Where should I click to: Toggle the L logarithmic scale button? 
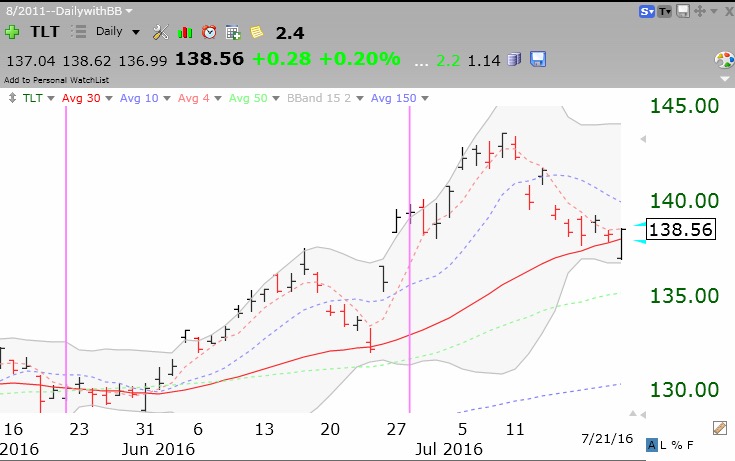click(663, 445)
